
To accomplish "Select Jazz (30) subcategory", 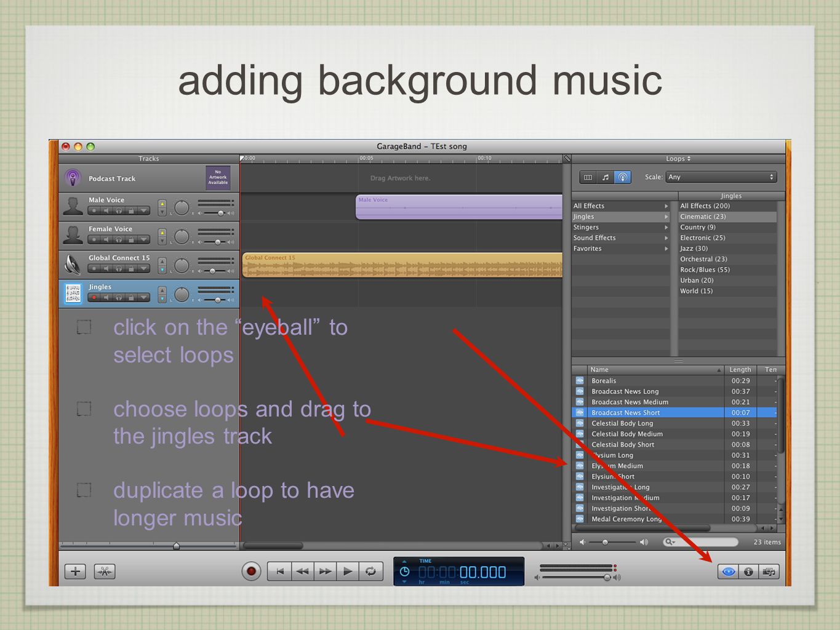I will pos(727,249).
